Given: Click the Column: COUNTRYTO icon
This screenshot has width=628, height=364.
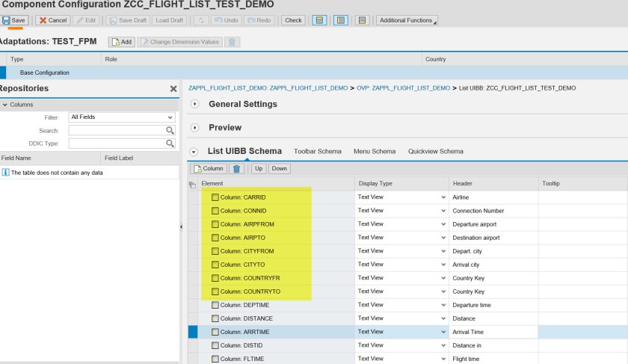Looking at the screenshot, I should tap(215, 291).
